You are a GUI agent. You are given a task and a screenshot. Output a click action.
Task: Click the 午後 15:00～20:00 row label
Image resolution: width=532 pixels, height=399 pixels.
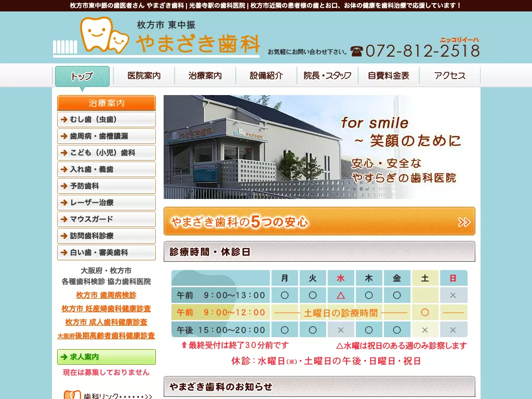pos(220,330)
